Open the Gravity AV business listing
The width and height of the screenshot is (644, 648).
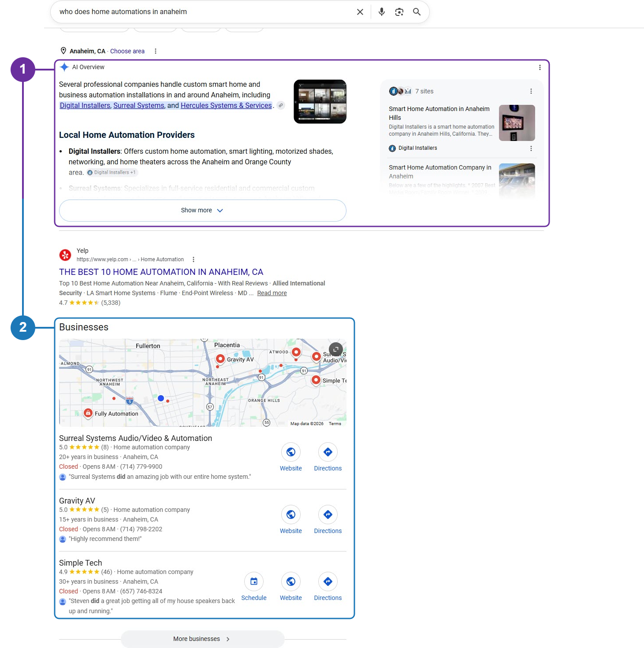click(77, 501)
